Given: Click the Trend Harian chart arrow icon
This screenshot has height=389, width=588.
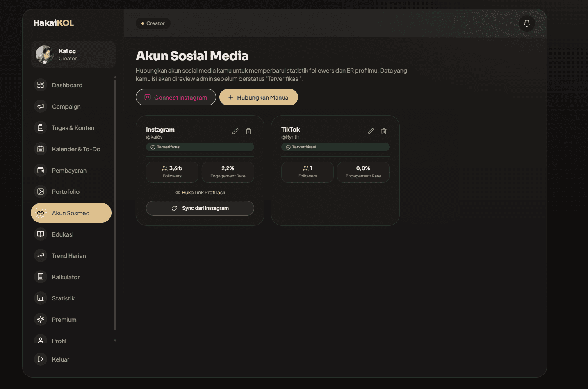Looking at the screenshot, I should click(41, 255).
